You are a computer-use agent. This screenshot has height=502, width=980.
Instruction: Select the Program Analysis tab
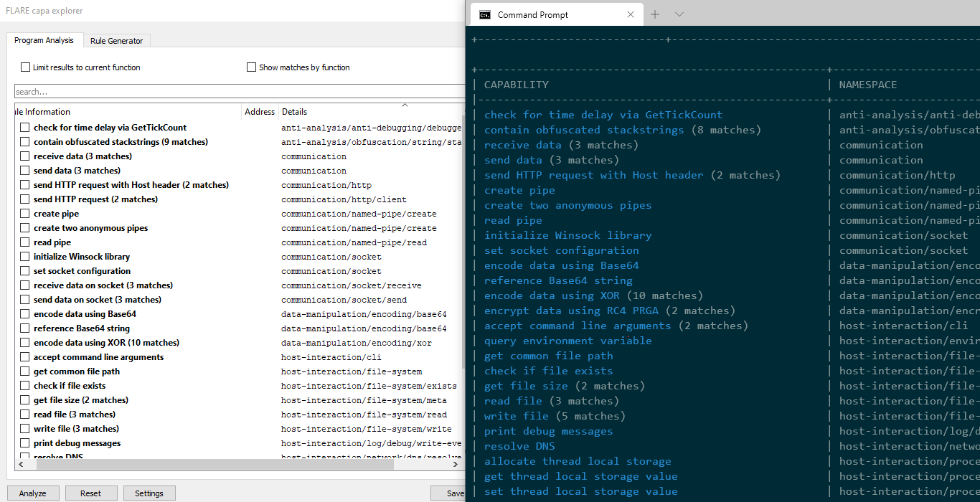click(44, 41)
